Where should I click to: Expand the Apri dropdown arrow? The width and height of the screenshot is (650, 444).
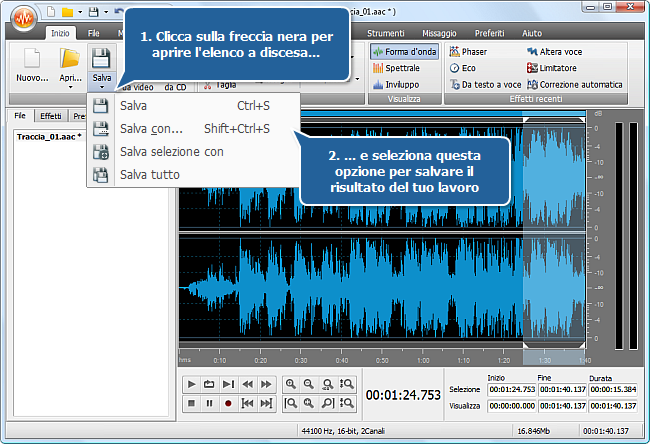tap(69, 88)
